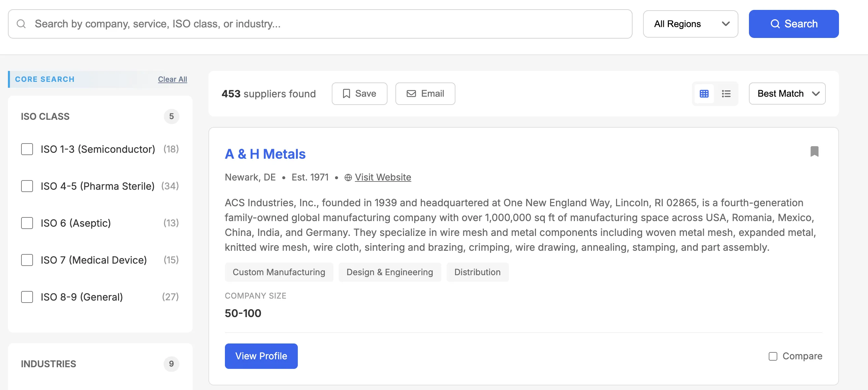Click the envelope icon in the Email button
This screenshot has width=868, height=390.
pos(411,93)
